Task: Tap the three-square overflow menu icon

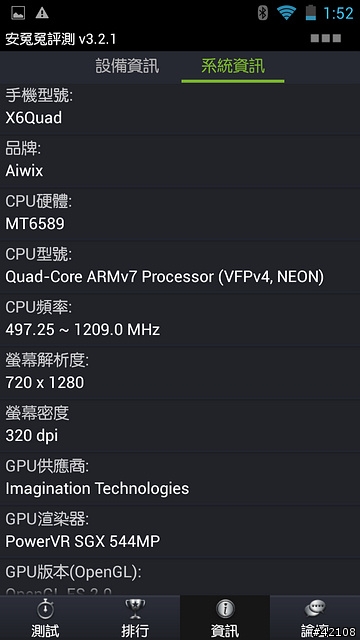Action: click(x=326, y=38)
